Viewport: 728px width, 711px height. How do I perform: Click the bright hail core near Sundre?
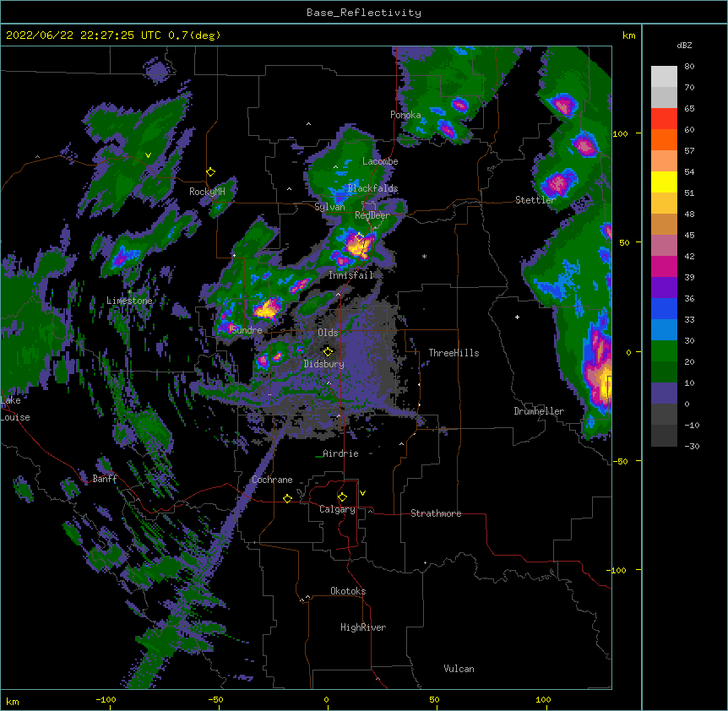pos(267,308)
